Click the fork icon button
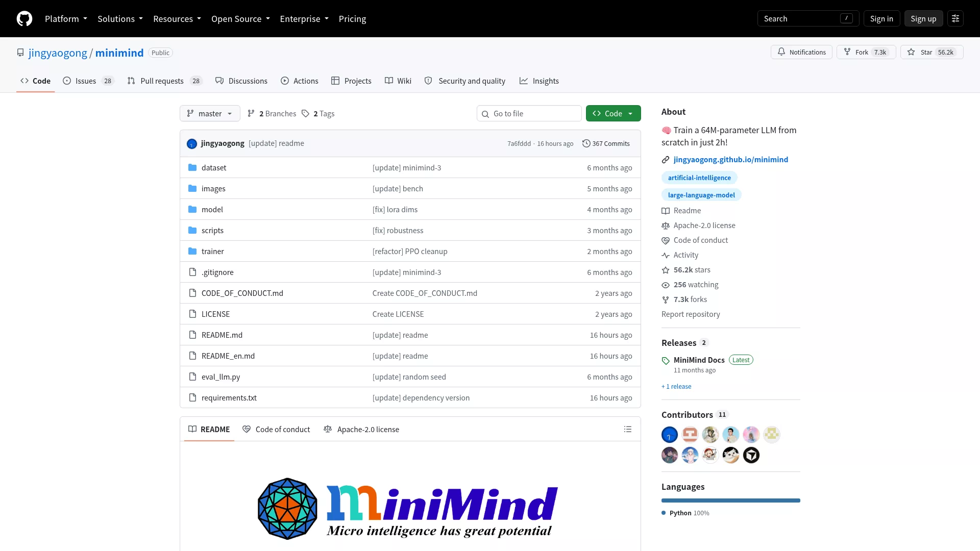 pyautogui.click(x=847, y=52)
